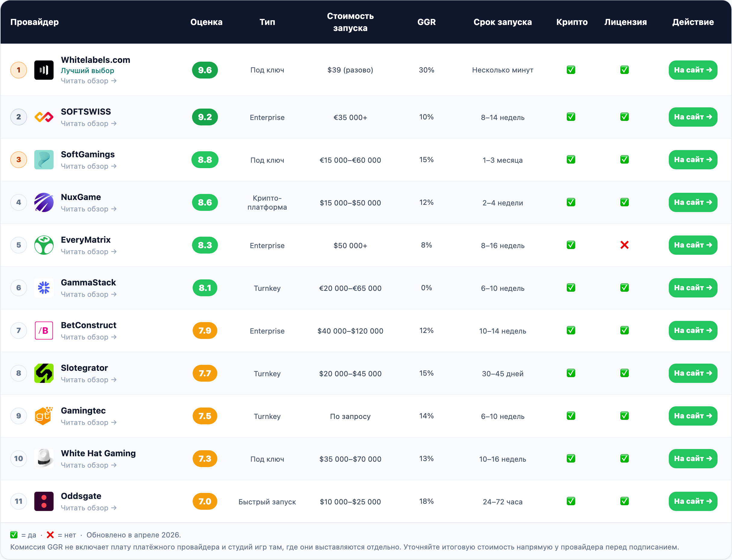Viewport: 732px width, 560px height.
Task: Click «На сайт» button for White Hat Gaming
Action: [x=693, y=458]
